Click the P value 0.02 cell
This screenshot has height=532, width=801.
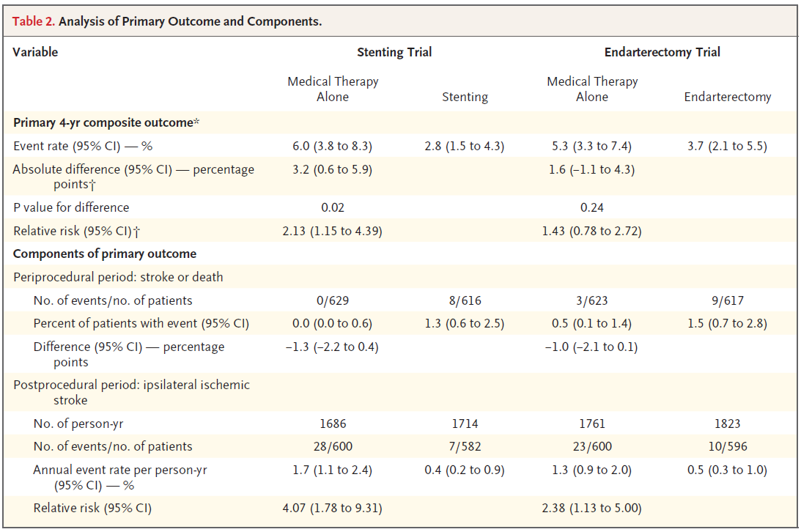[333, 207]
